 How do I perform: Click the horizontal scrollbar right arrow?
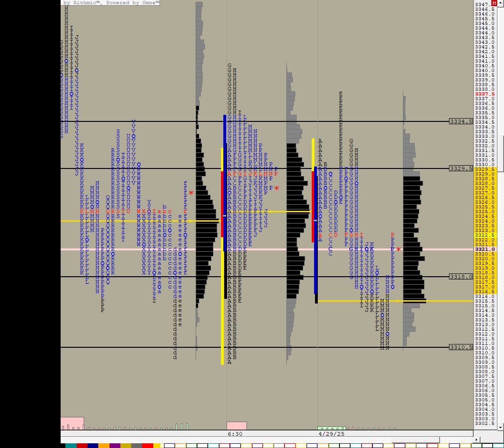pyautogui.click(x=476, y=440)
